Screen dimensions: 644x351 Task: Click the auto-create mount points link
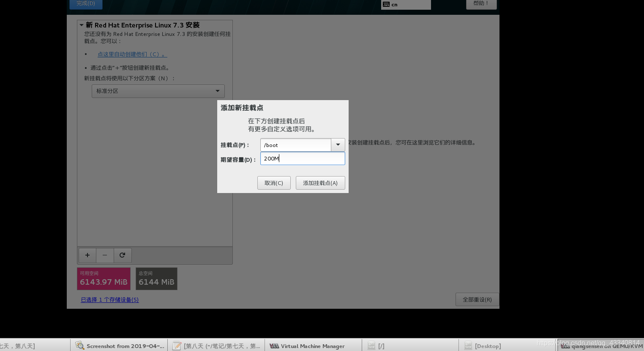(132, 54)
